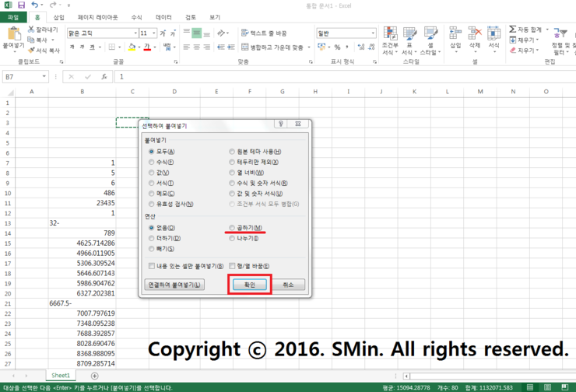Expand the 채우기 (Fill) dropdown

coord(537,40)
